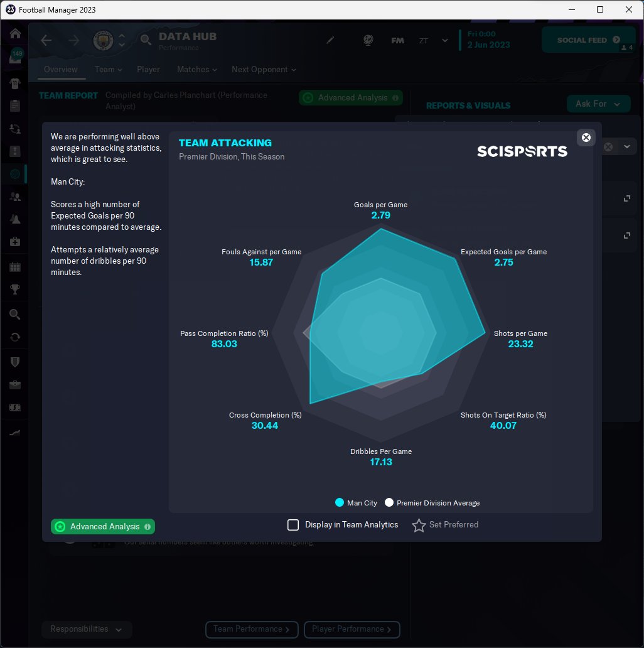
Task: Click the pencil edit icon in the top bar
Action: 330,40
